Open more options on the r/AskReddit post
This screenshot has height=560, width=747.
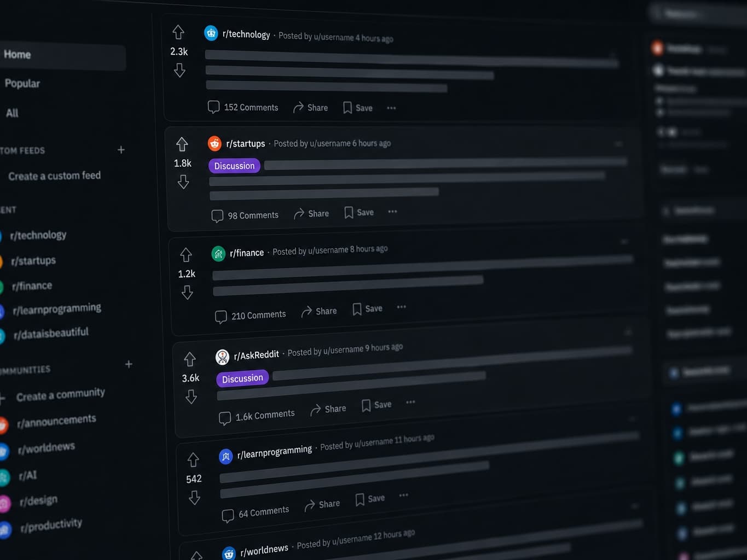coord(410,402)
